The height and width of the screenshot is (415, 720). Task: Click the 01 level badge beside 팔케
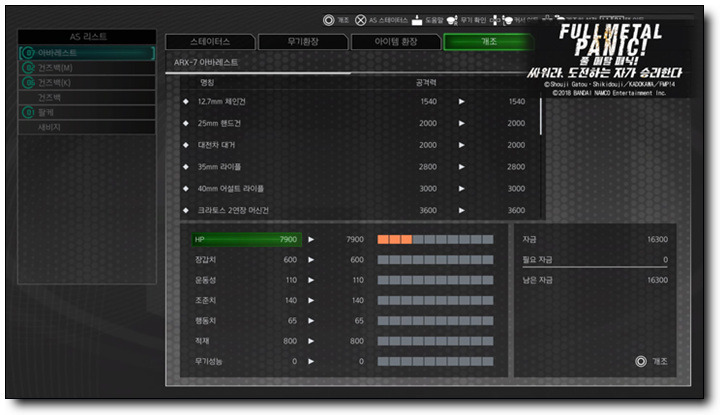28,112
